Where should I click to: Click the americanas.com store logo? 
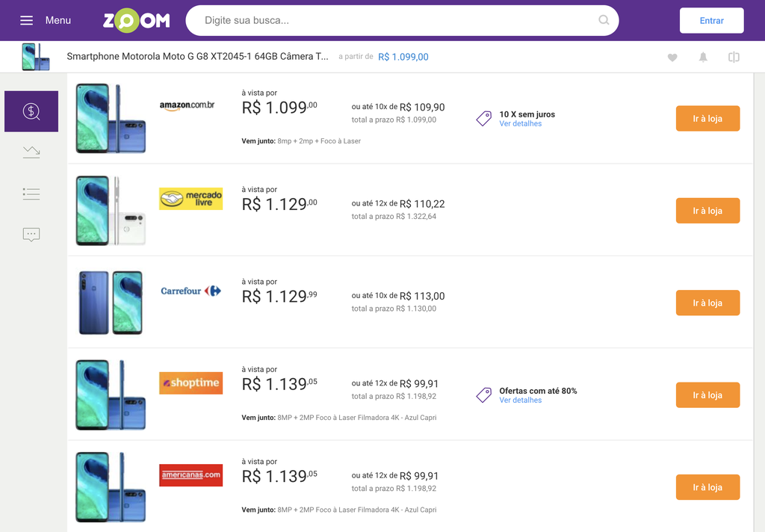(191, 475)
